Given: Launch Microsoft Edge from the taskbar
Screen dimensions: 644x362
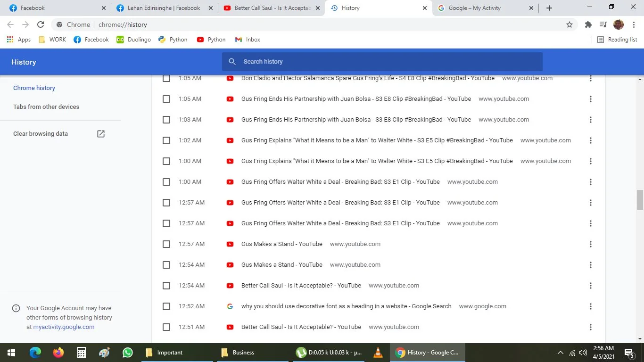Looking at the screenshot, I should (x=35, y=353).
